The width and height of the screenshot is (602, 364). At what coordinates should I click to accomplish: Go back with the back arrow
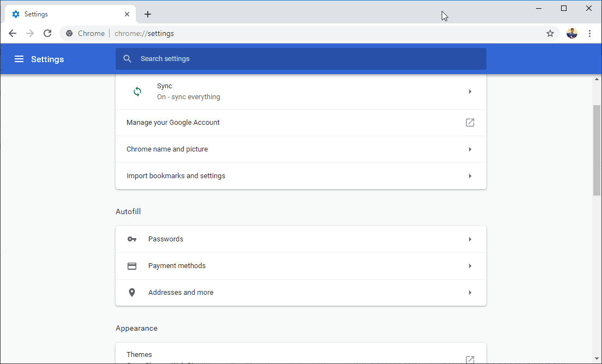pyautogui.click(x=13, y=33)
